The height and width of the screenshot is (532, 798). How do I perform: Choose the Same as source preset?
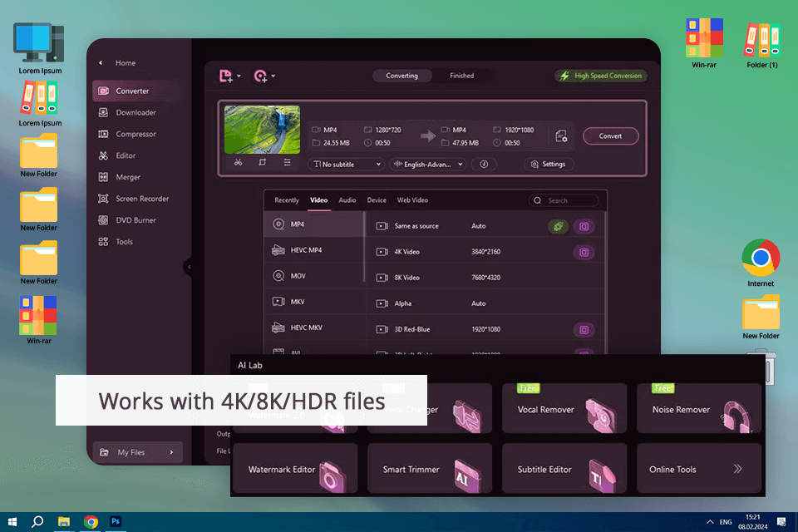(486, 226)
